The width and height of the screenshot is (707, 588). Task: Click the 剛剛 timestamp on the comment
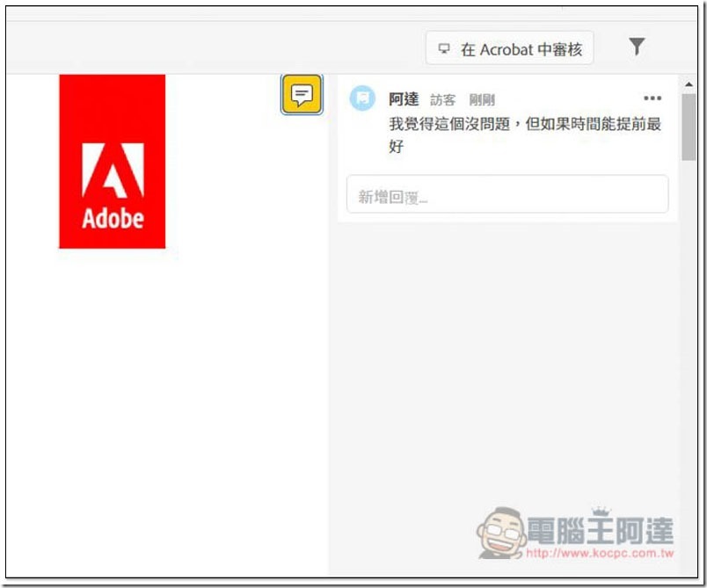(x=482, y=100)
